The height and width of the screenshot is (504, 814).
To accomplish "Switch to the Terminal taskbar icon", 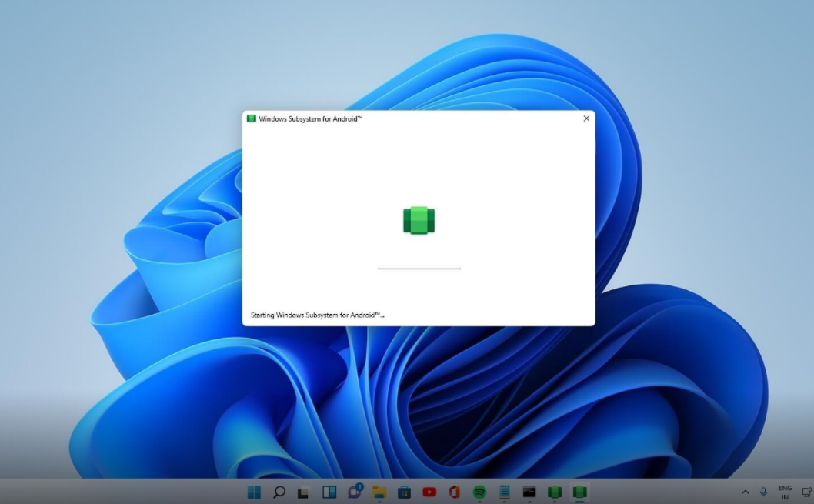I will [529, 492].
